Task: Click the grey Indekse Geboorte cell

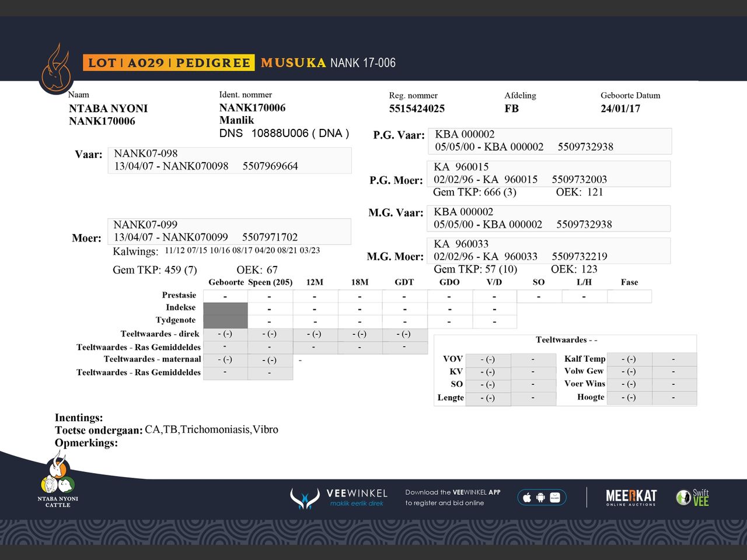Action: pos(225,309)
